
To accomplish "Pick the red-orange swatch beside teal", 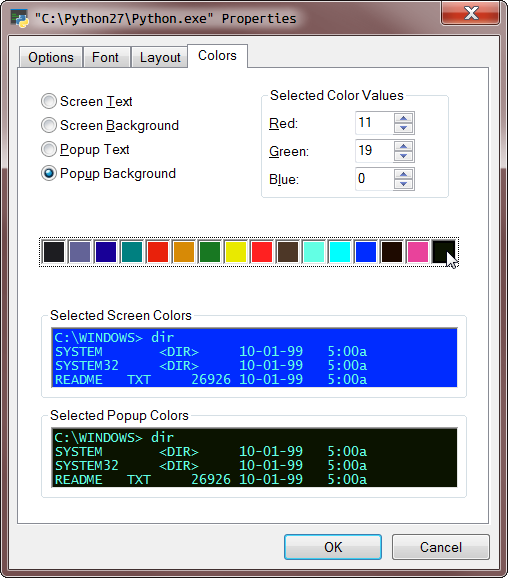I will pos(158,252).
